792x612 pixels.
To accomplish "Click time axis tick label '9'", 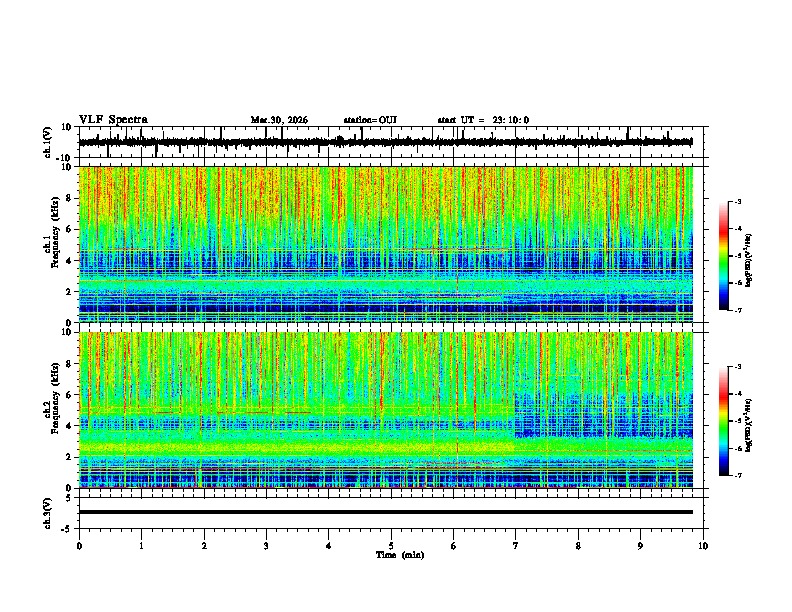I will pos(640,546).
